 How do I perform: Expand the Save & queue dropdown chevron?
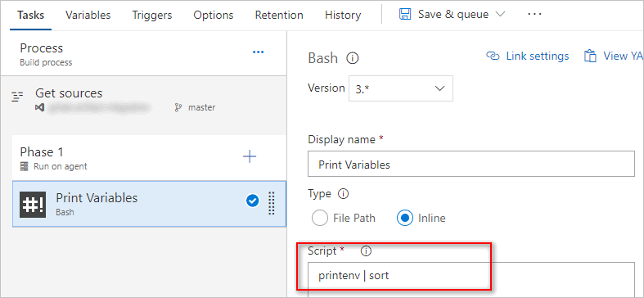[x=500, y=15]
